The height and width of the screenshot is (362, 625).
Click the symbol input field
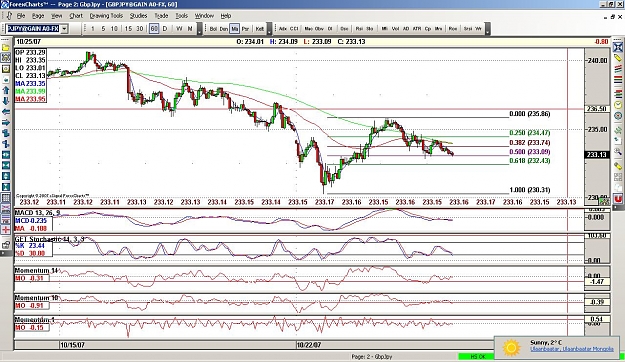pyautogui.click(x=33, y=29)
